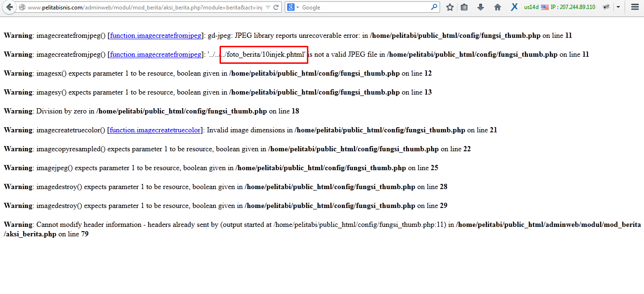Screen dimensions: 644x294
Task: Open the second function.imagecreatefromjpeg link on line two
Action: (156, 54)
